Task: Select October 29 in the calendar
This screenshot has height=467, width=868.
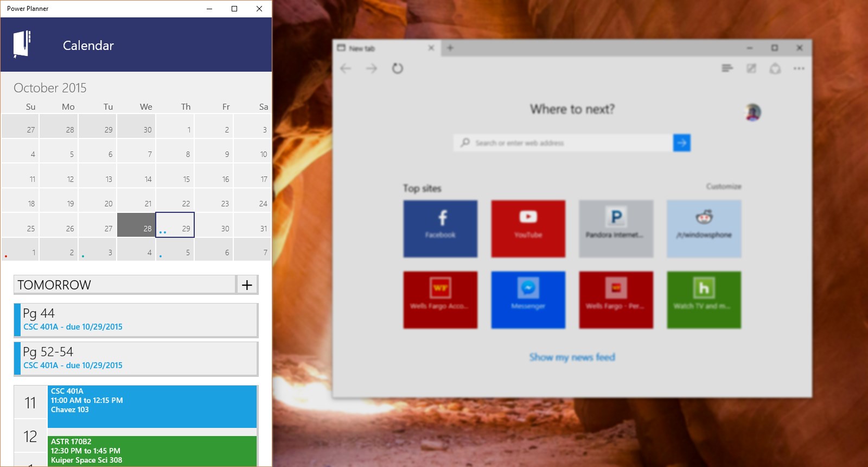Action: tap(175, 225)
